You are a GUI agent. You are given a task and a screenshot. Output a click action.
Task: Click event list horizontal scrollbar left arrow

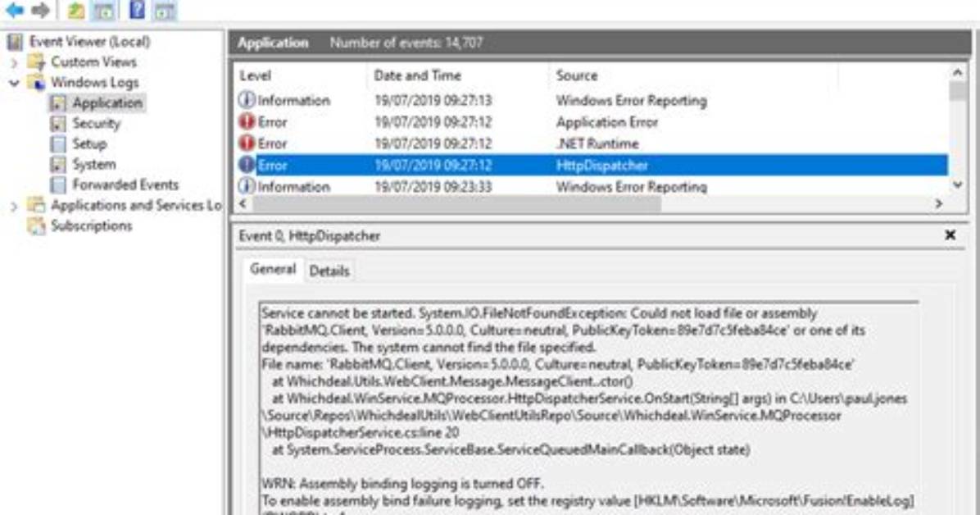[243, 203]
